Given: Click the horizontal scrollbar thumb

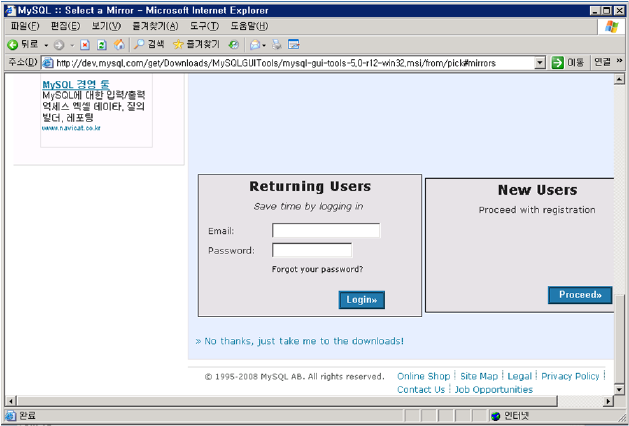Looking at the screenshot, I should point(286,401).
